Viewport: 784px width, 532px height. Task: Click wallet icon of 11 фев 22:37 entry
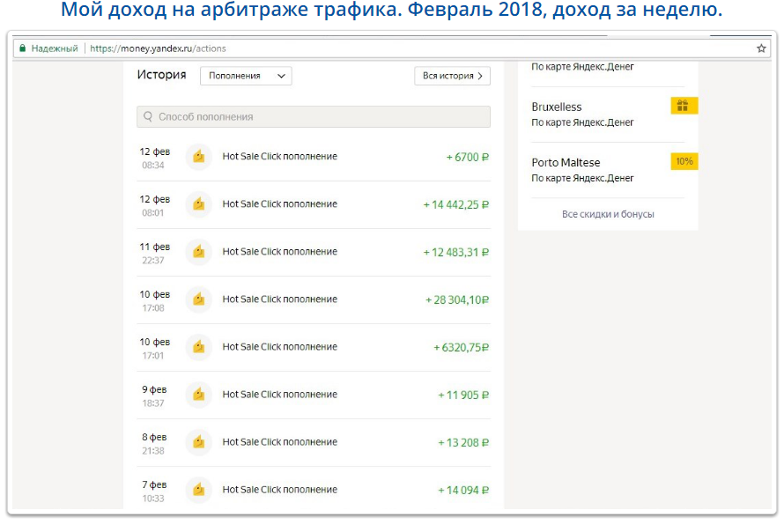tap(199, 252)
